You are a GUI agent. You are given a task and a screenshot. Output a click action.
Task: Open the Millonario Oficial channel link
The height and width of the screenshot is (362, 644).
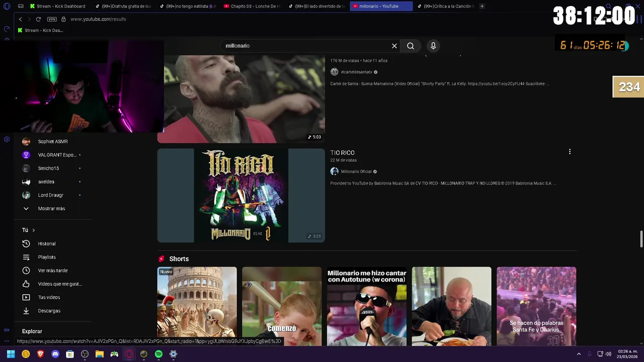click(x=356, y=171)
